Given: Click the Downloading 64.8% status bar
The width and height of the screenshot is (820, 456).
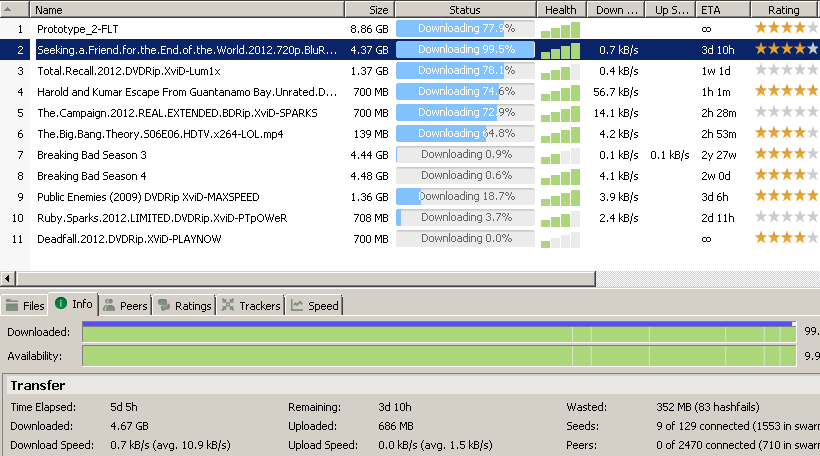Looking at the screenshot, I should (465, 133).
